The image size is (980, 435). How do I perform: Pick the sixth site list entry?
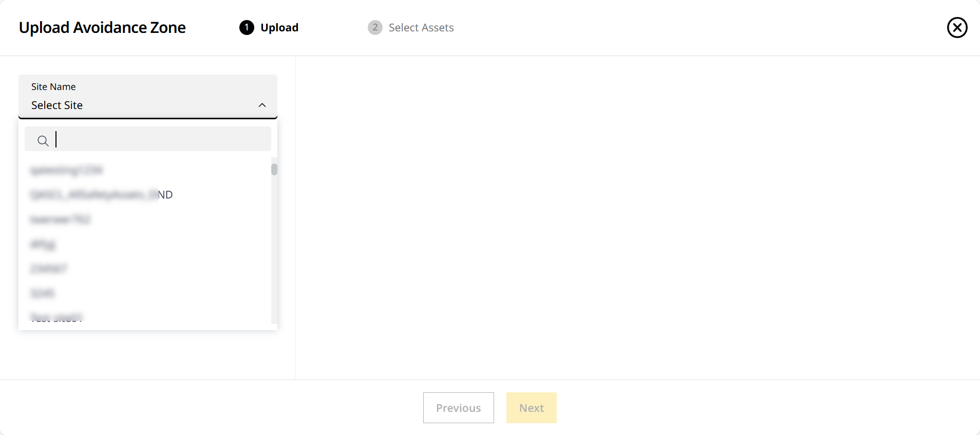pyautogui.click(x=43, y=293)
